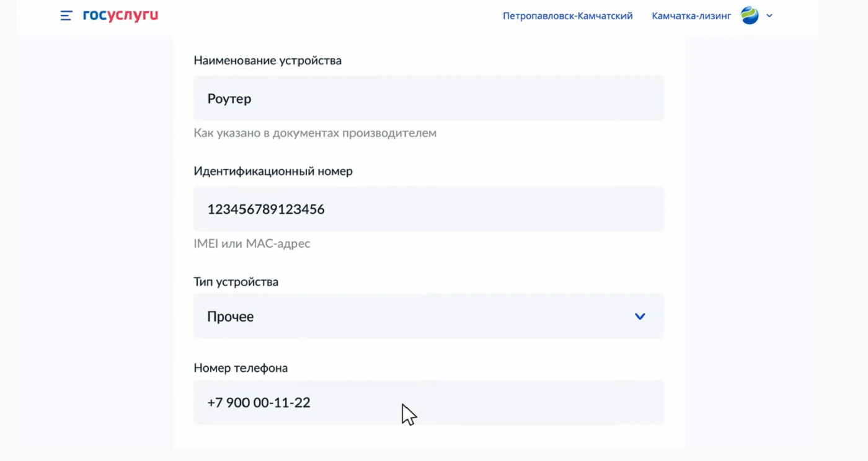Click the hint text 'Как указано в документах производителем'
Screen dimensions: 868x461
click(315, 133)
